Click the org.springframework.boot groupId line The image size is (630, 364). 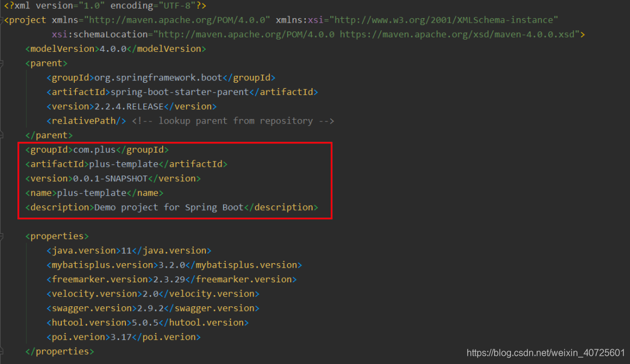pos(161,78)
